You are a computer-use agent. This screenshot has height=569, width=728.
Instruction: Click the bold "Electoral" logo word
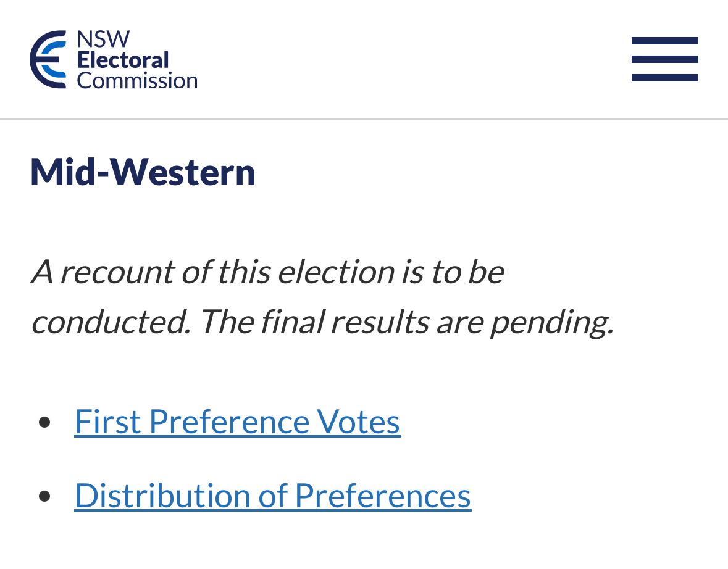(122, 60)
